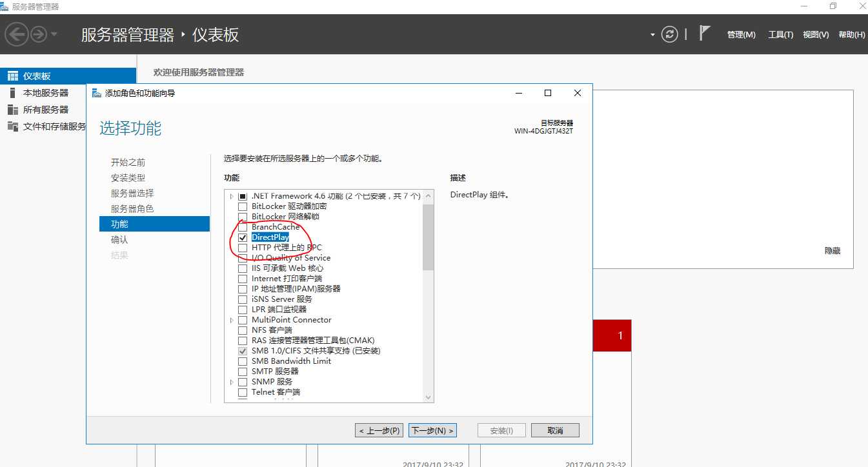Open navigation history dropdown arrow

pyautogui.click(x=54, y=34)
